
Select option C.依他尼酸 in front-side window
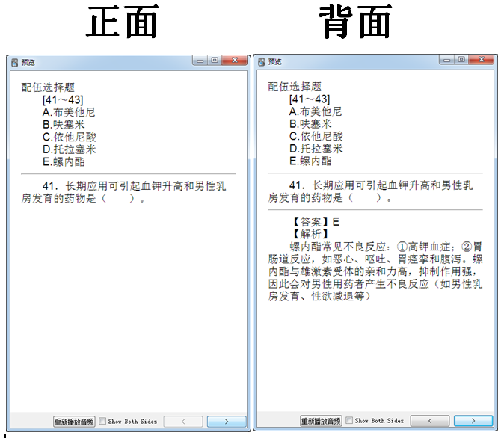tap(69, 138)
